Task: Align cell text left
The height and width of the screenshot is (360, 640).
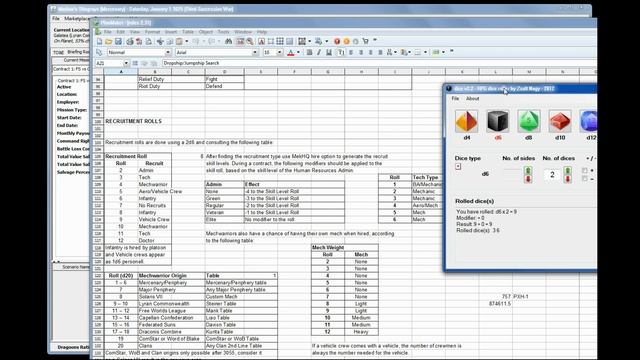Action: tap(351, 52)
